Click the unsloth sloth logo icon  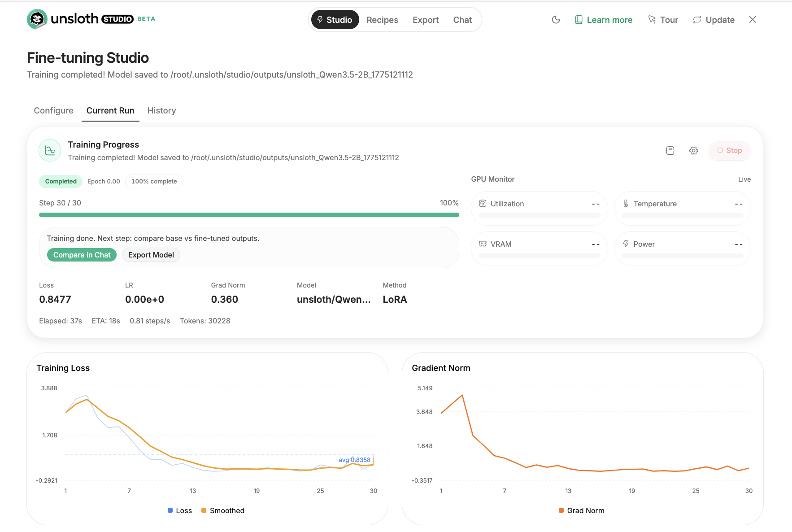coord(37,19)
